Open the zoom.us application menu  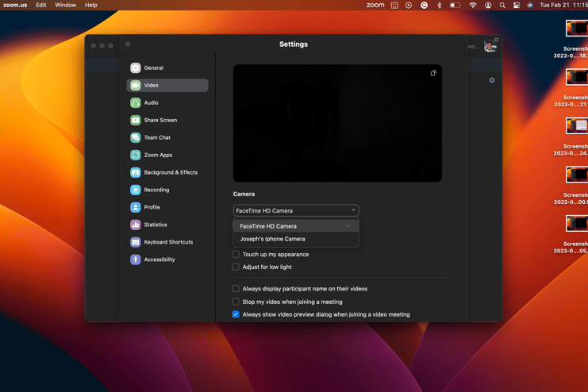[x=15, y=6]
